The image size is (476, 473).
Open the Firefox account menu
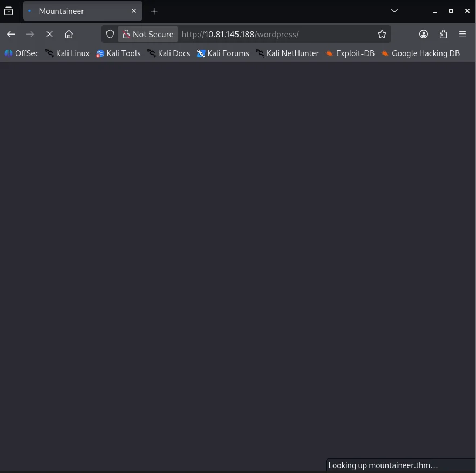pos(424,34)
